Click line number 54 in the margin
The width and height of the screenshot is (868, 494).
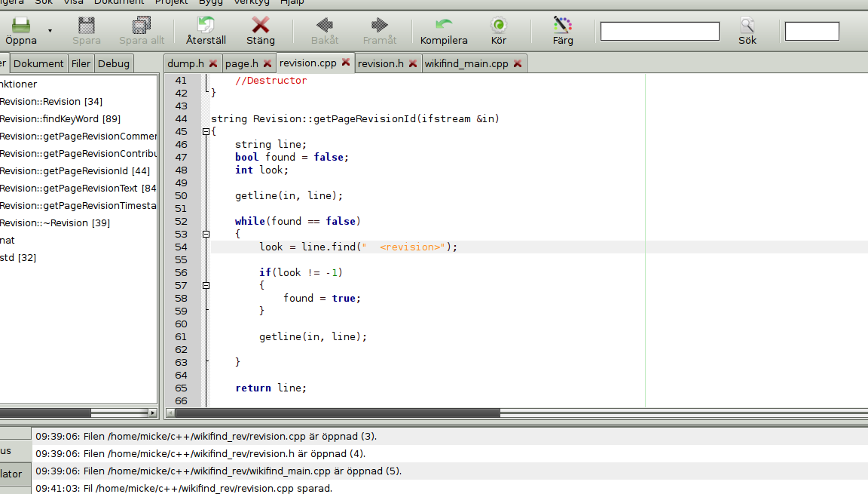(x=181, y=247)
